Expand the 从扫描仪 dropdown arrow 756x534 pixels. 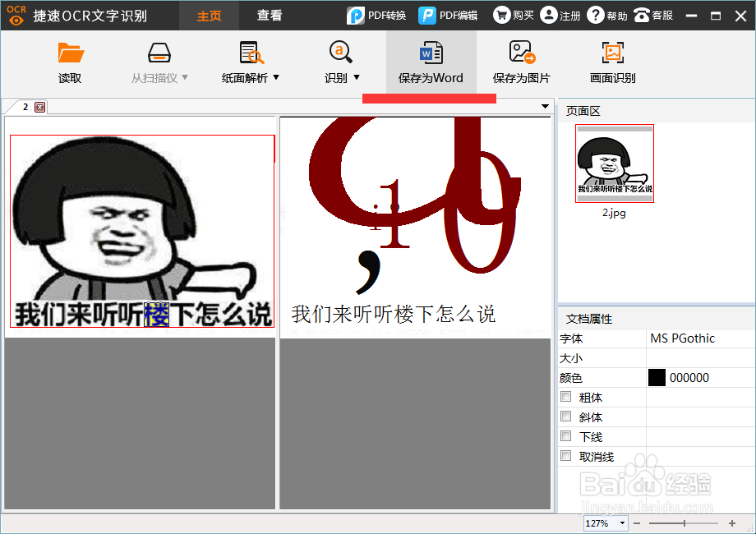pyautogui.click(x=185, y=77)
